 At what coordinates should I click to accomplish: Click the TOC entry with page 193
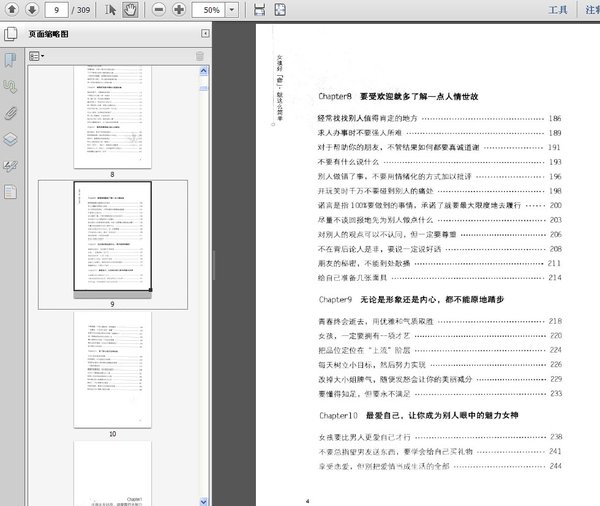(439, 162)
